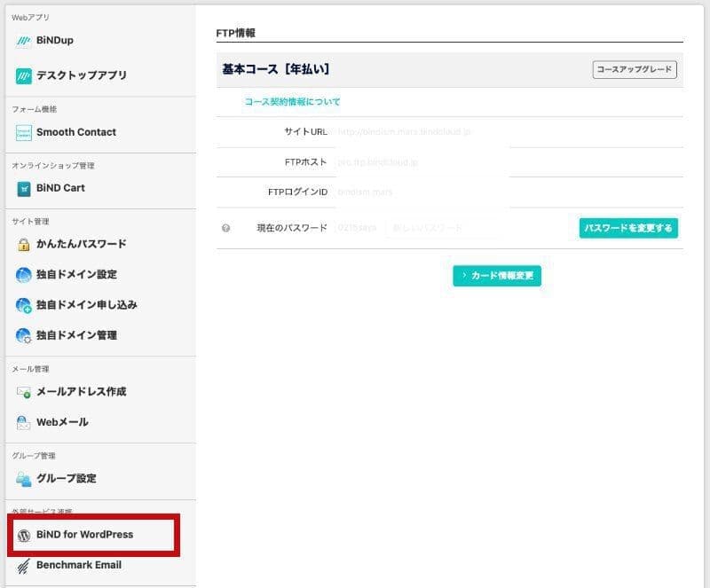Open 独自ドメイン申し込み menu item
Screen dimensions: 710x588
86,305
